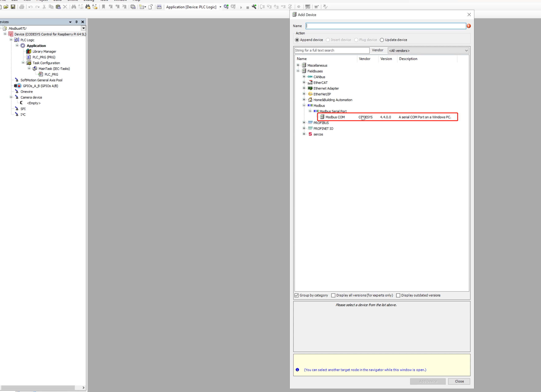
Task: Toggle bookmark using the flag toolbar icon
Action: [x=103, y=7]
